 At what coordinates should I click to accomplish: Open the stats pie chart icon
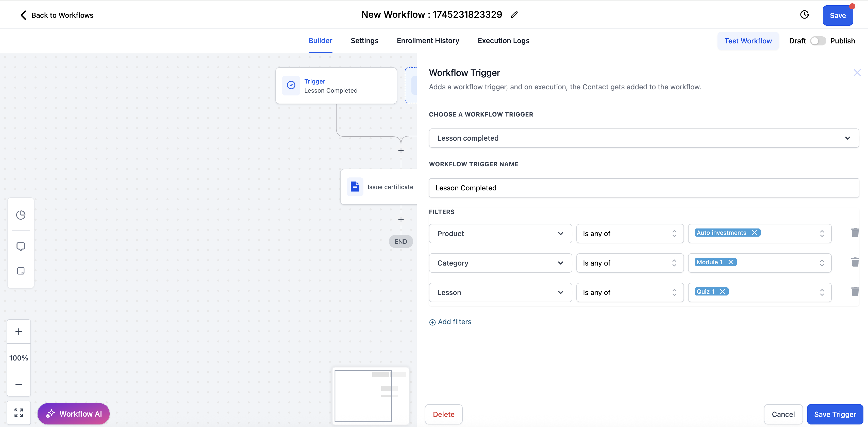[21, 215]
